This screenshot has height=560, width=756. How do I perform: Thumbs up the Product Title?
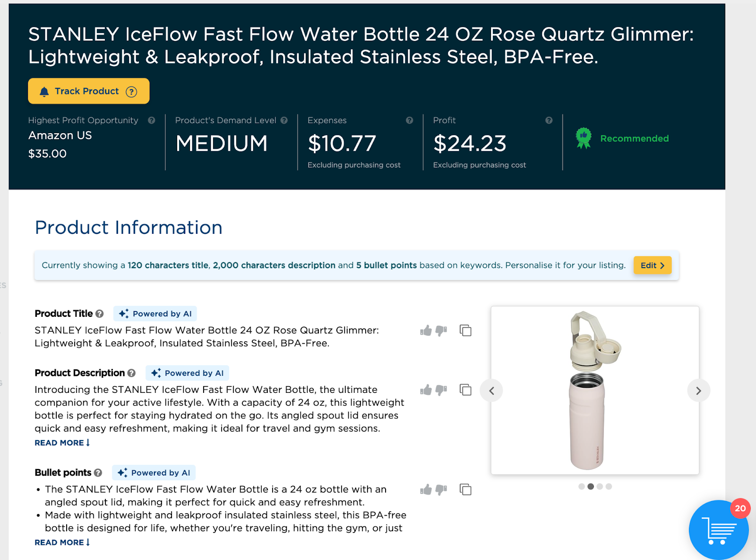coord(426,331)
